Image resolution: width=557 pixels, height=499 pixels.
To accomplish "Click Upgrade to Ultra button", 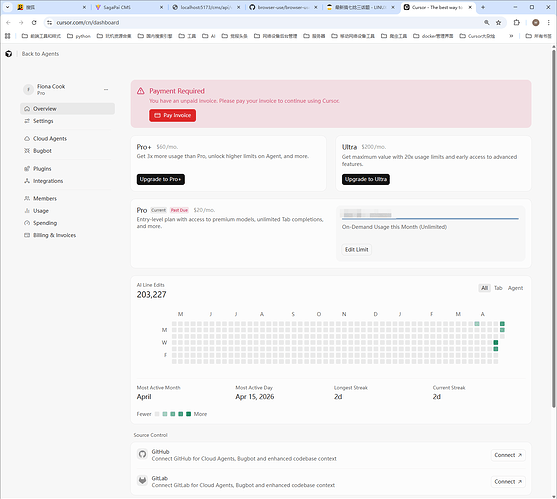I will tap(366, 179).
